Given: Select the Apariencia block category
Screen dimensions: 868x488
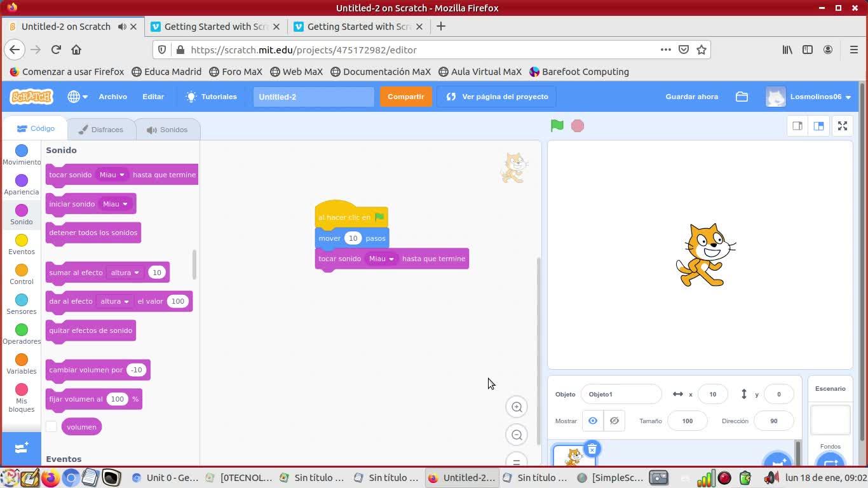Looking at the screenshot, I should [x=22, y=185].
